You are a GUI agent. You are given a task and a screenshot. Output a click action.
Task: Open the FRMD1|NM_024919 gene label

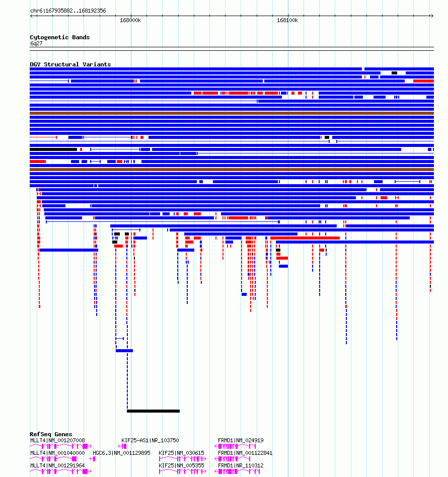point(241,440)
